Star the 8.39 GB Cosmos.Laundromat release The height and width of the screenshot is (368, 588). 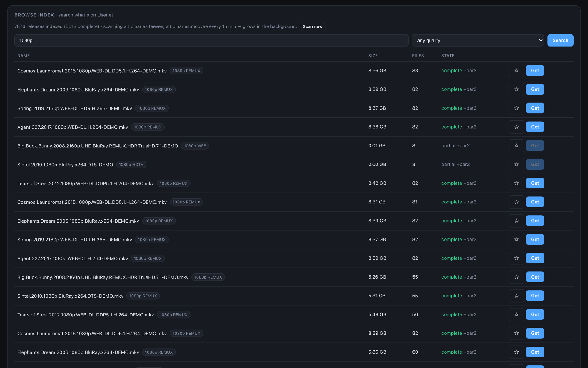click(516, 333)
